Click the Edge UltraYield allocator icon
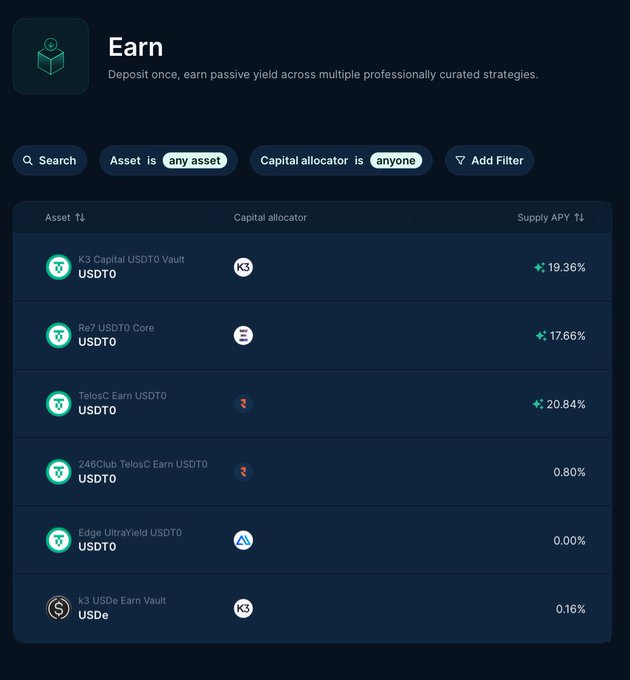This screenshot has height=680, width=630. (243, 540)
